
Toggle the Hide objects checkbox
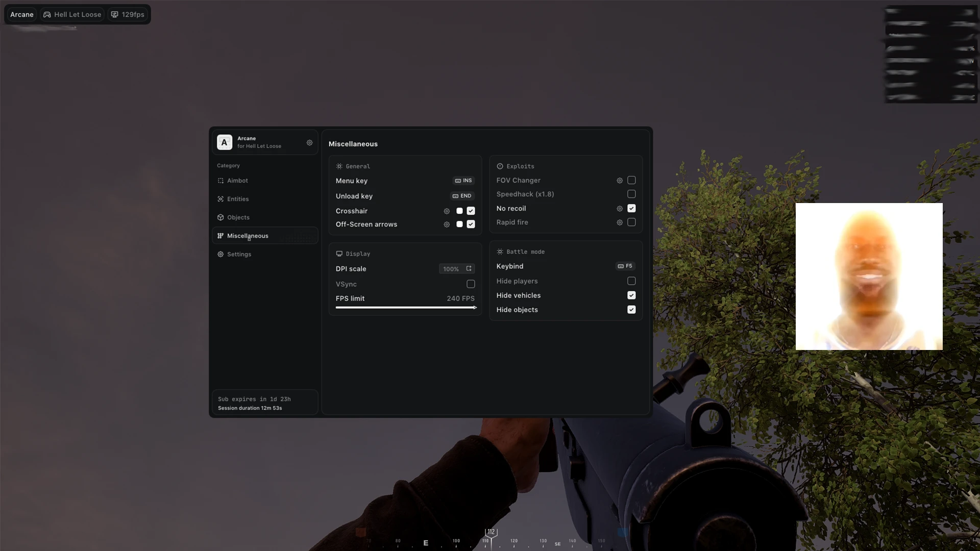631,310
